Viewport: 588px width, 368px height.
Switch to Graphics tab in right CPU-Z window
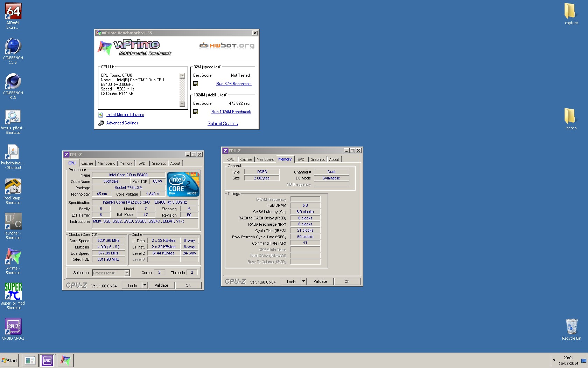coord(318,159)
